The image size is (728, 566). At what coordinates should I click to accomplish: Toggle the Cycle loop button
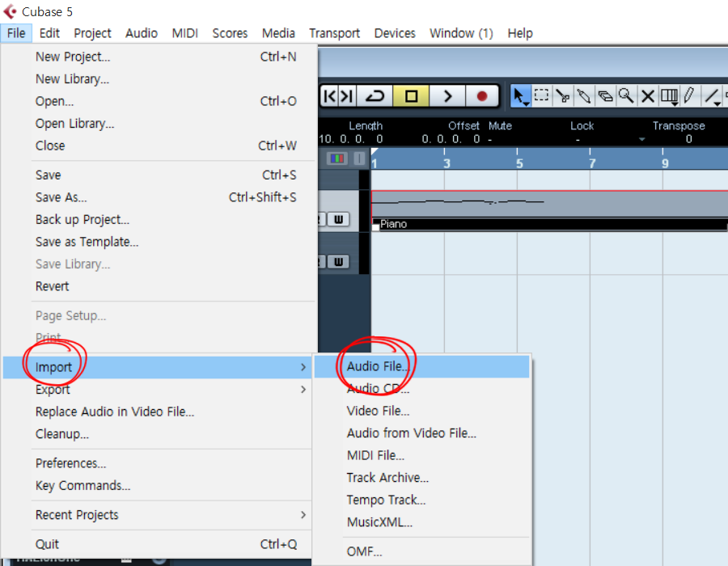[x=375, y=96]
